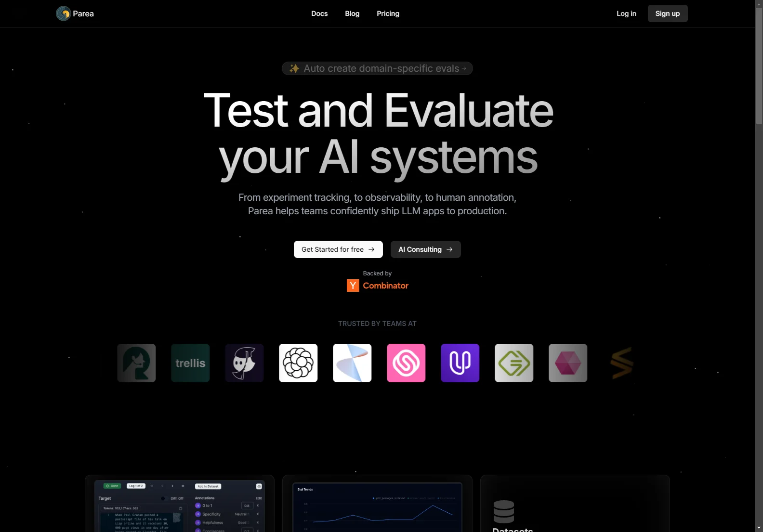Go to the Blog page
Screen dimensions: 763x532
click(352, 13)
